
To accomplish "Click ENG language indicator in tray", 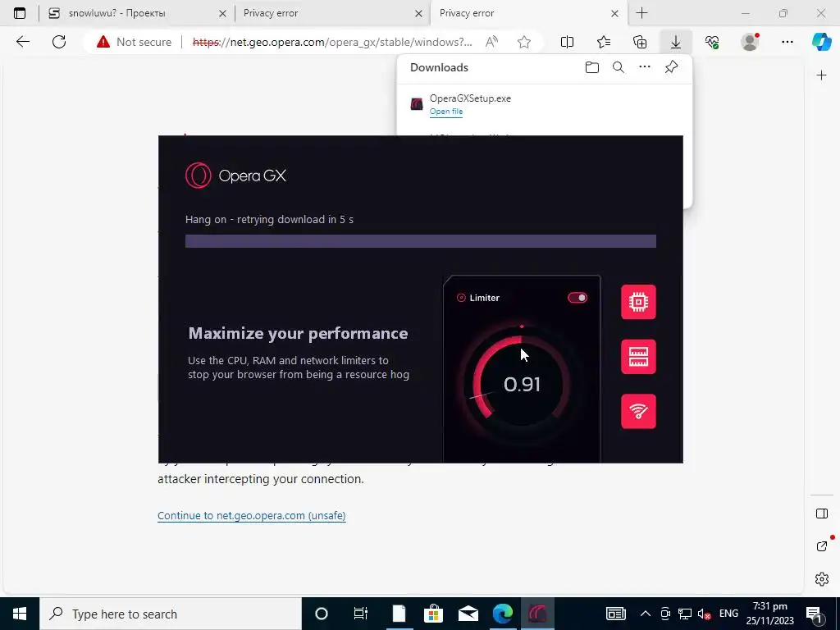I will [728, 614].
